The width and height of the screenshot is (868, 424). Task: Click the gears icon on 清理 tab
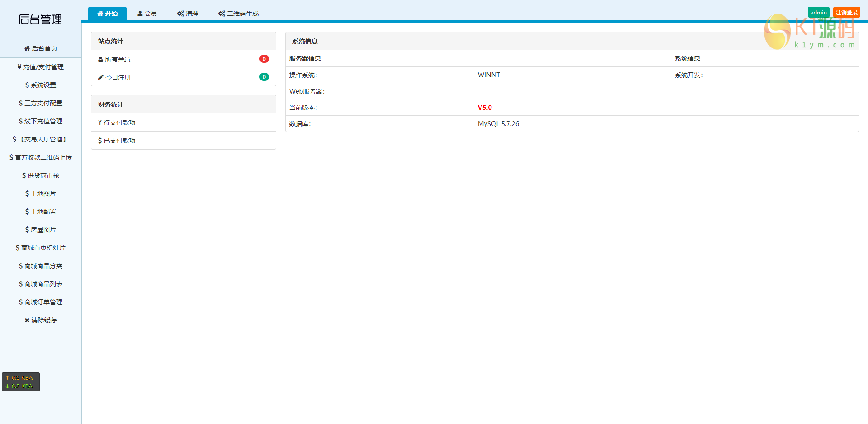coord(180,14)
